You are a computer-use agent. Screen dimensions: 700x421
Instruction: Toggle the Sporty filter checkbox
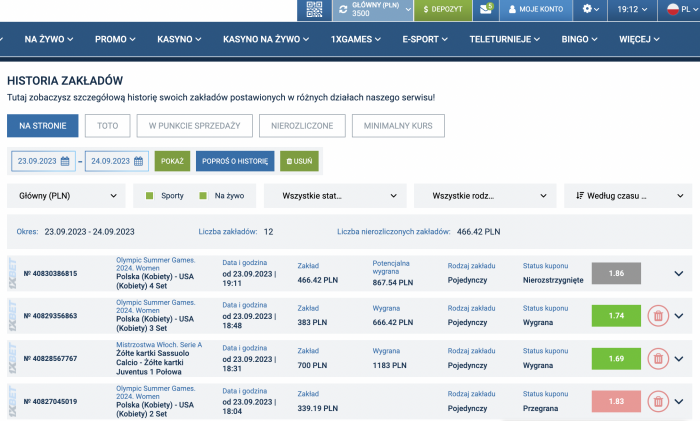pos(150,197)
